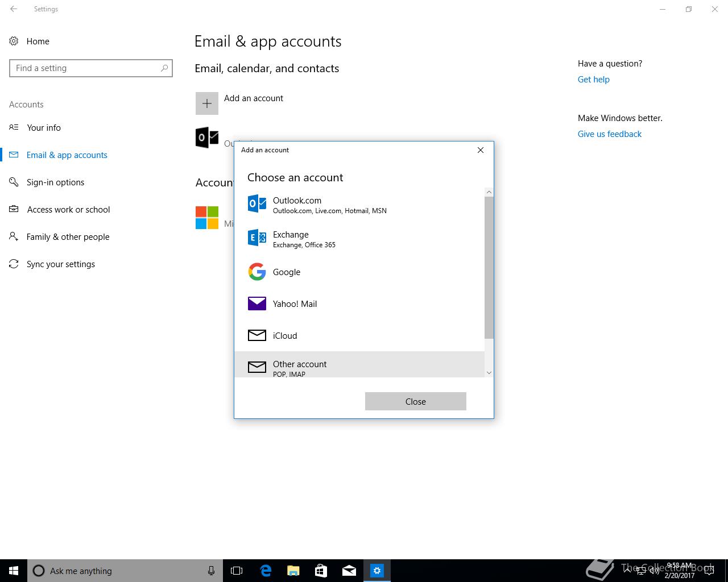Click the Close button in dialog
Image resolution: width=728 pixels, height=582 pixels.
click(x=416, y=401)
